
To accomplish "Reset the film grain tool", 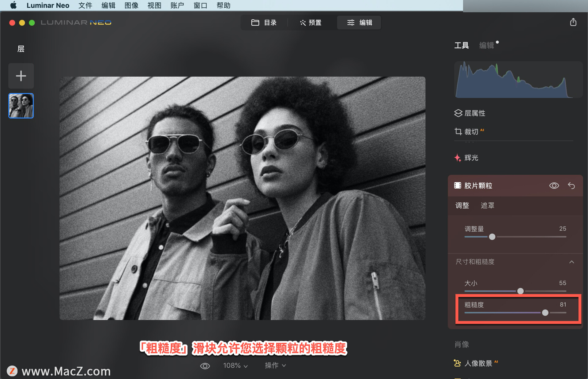I will point(571,186).
